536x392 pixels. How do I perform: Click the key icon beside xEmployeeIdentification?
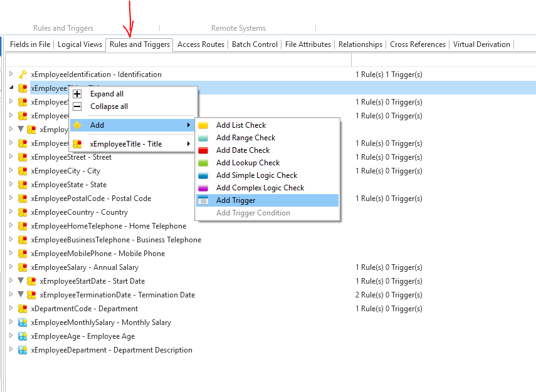(23, 75)
